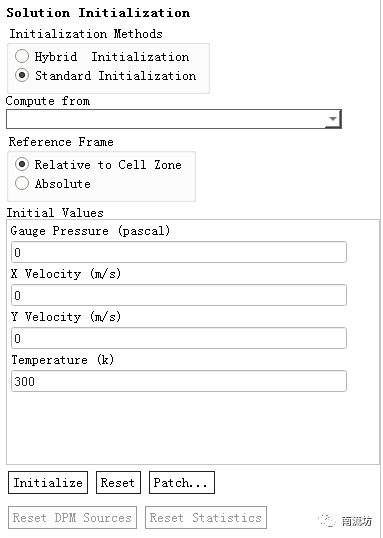Click the Compute from combo box field
The image size is (383, 538).
click(x=174, y=119)
